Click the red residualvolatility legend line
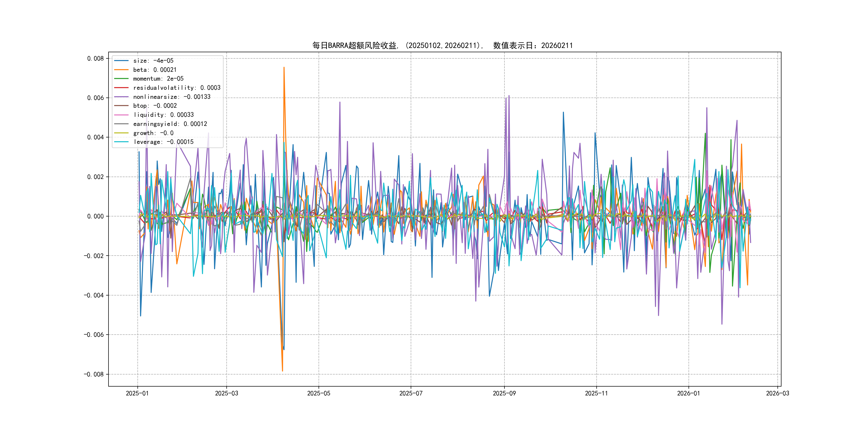Screen dimensions: 868x434 121,88
